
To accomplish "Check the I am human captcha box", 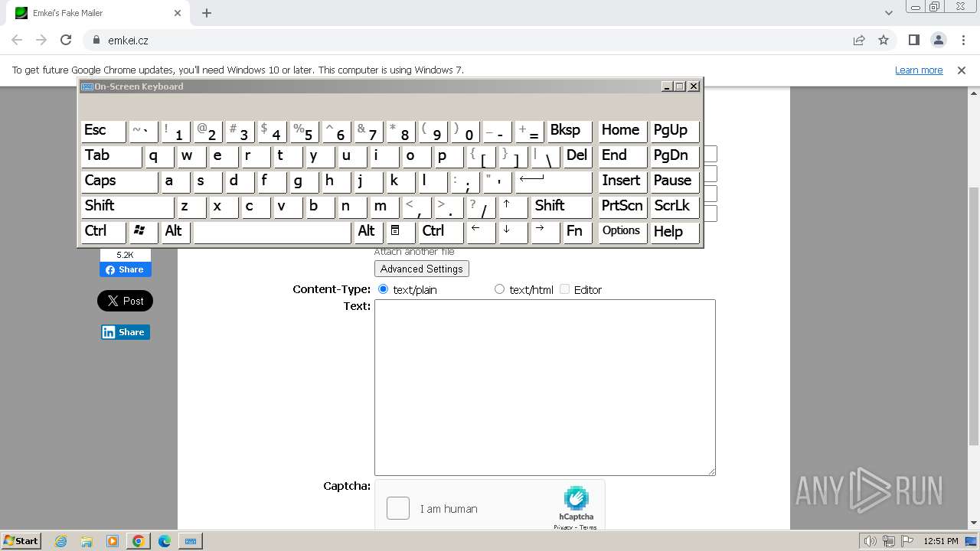I will [x=398, y=508].
